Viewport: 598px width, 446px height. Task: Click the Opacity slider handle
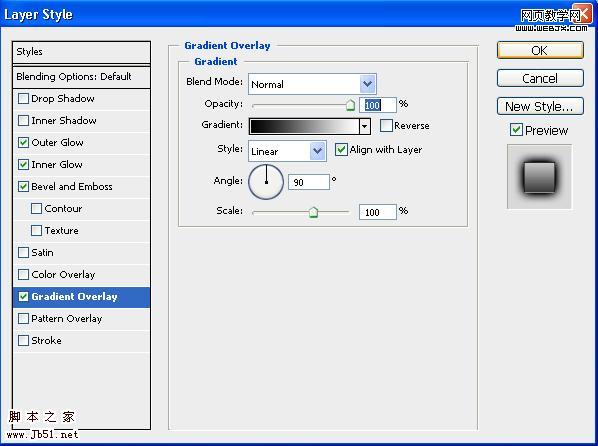350,105
